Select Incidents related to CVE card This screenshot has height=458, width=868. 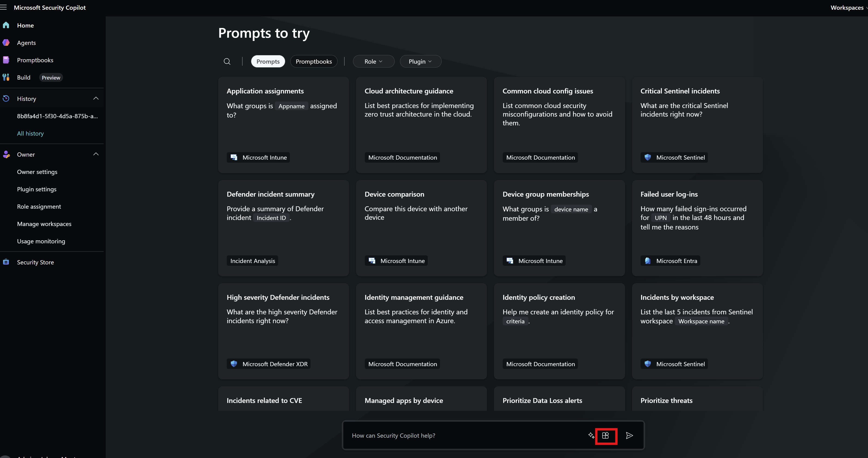coord(283,399)
